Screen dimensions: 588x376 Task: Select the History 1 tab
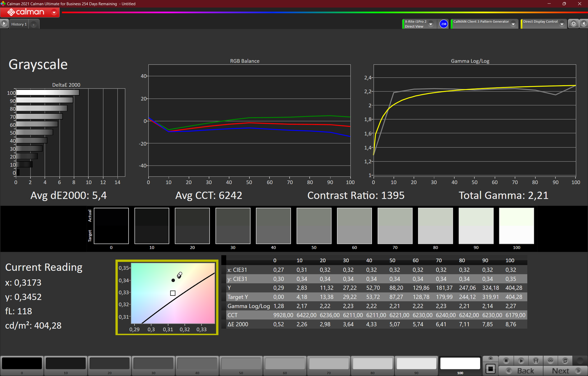click(19, 24)
